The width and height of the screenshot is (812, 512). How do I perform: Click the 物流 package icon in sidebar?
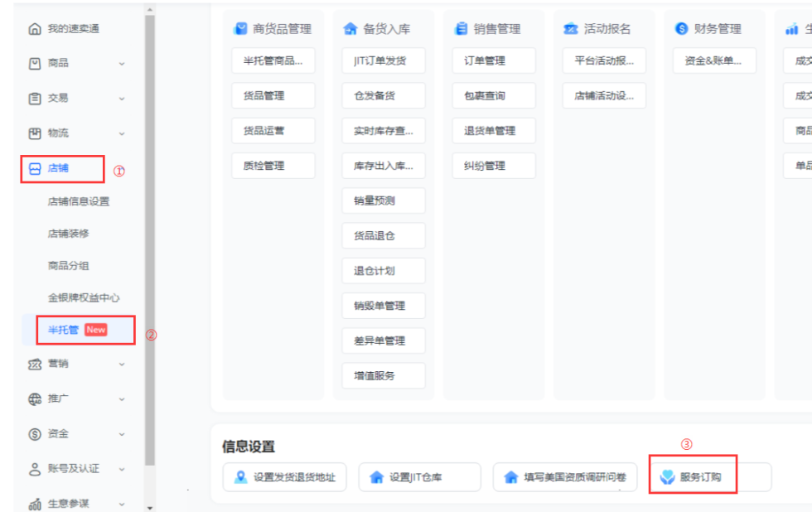[x=35, y=133]
